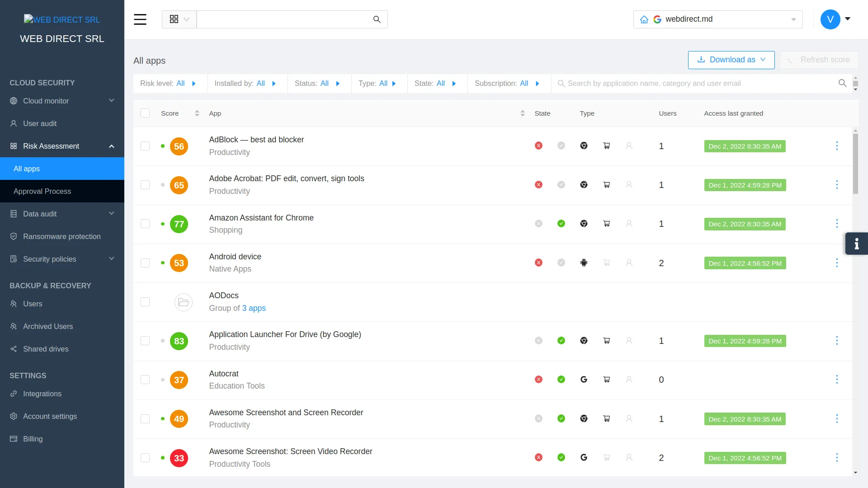Check the Amazon Assistant row checkbox
This screenshot has height=488, width=868.
(145, 224)
